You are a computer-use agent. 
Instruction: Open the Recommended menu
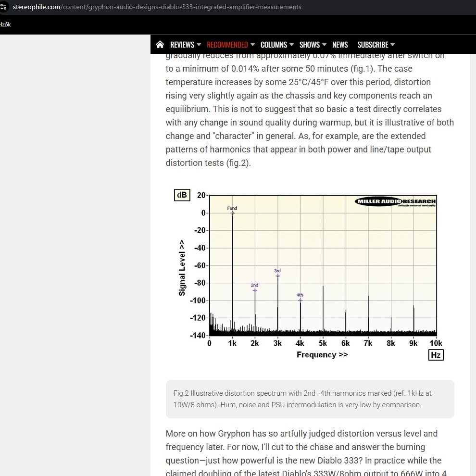227,45
